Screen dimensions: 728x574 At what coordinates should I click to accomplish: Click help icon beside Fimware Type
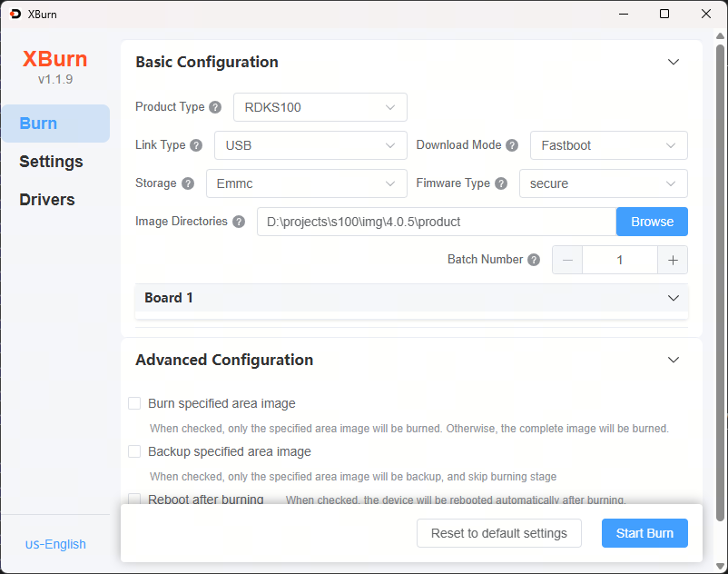500,183
